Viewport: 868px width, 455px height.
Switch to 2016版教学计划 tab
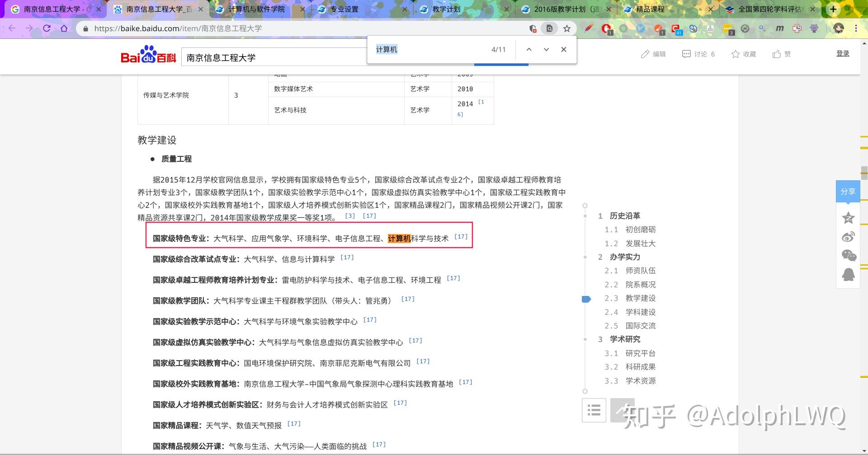(566, 9)
